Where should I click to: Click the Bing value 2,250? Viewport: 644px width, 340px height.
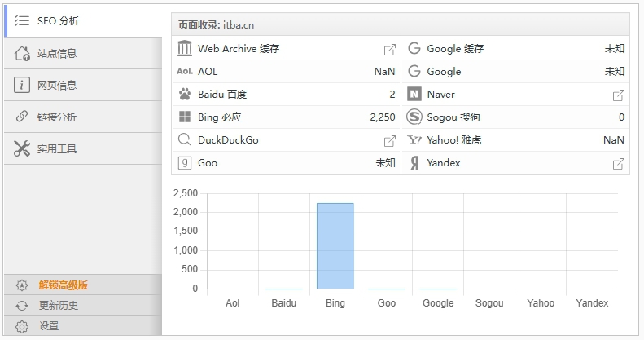click(x=383, y=117)
